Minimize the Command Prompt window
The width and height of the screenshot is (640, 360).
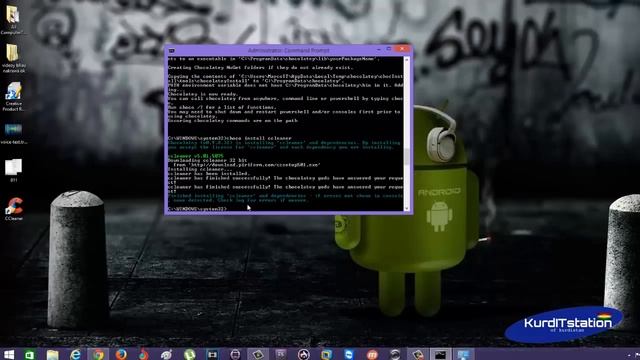(379, 49)
